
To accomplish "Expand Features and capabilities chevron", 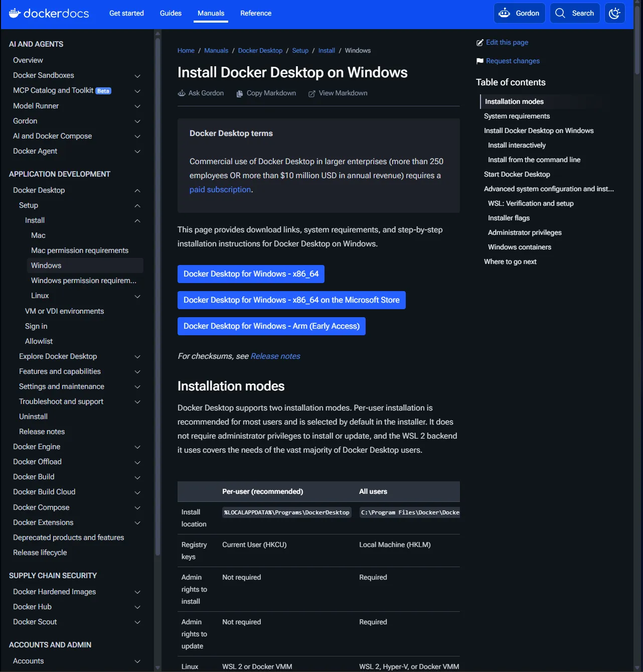I will tap(137, 371).
